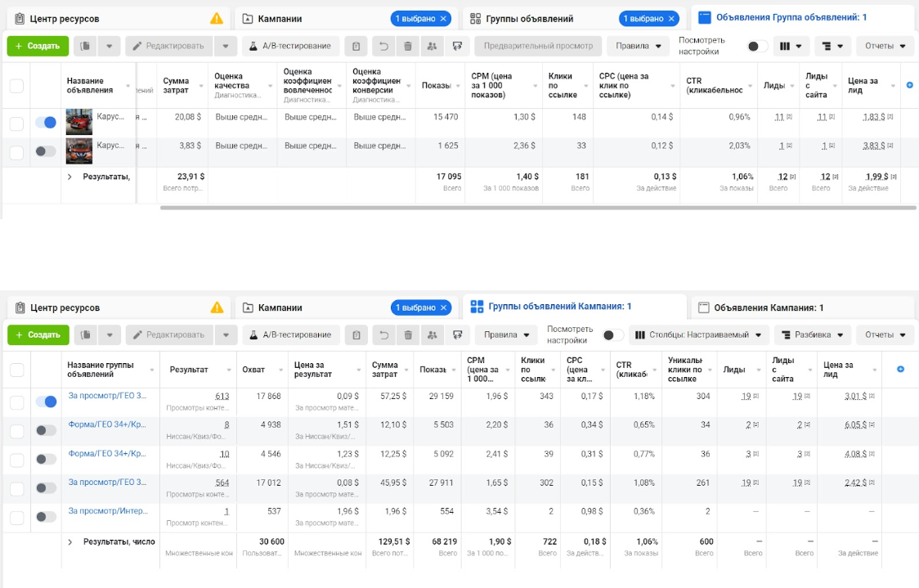Click the undo arrow in the ads table toolbar
The image size is (919, 588).
pos(383,46)
